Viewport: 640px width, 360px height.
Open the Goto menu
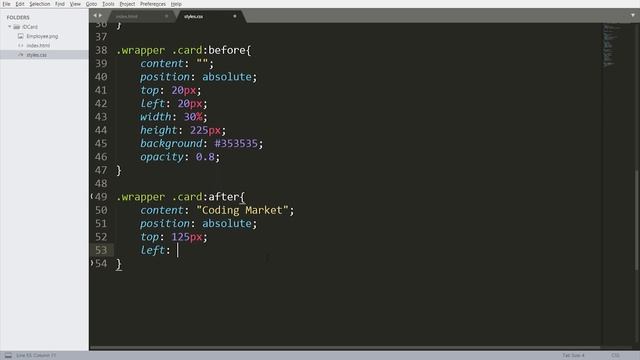[91, 4]
